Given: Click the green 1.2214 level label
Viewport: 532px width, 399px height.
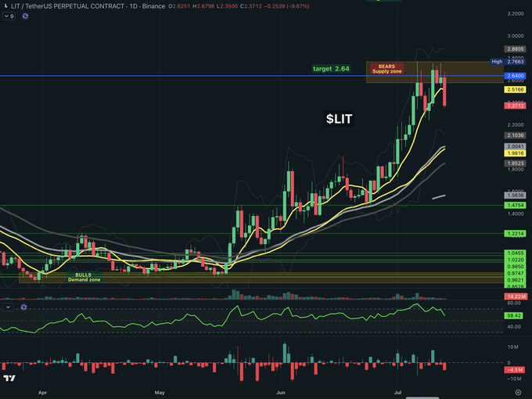Looking at the screenshot, I should pos(515,233).
